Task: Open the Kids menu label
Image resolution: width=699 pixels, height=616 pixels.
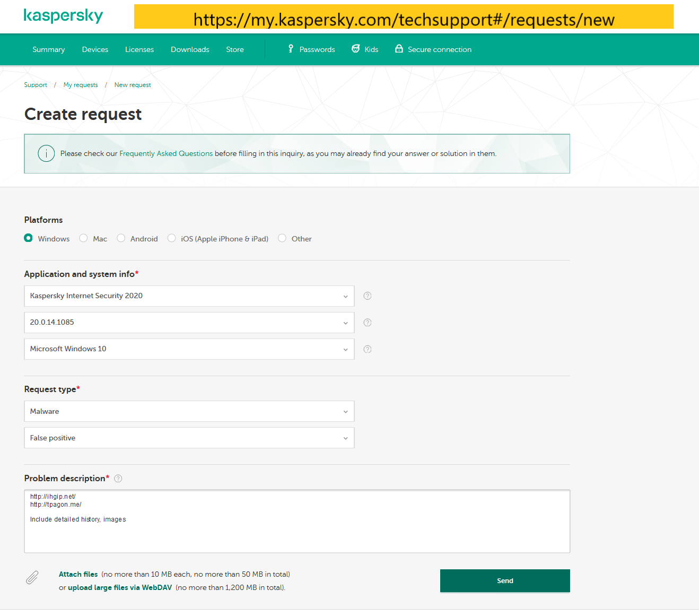Action: pyautogui.click(x=371, y=49)
